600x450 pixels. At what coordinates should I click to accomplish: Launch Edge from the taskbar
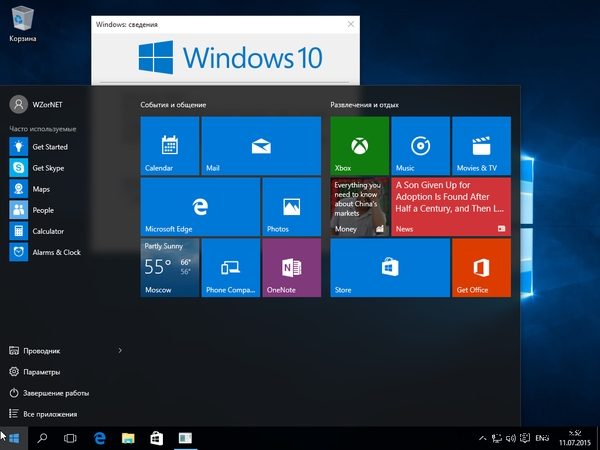click(x=99, y=438)
